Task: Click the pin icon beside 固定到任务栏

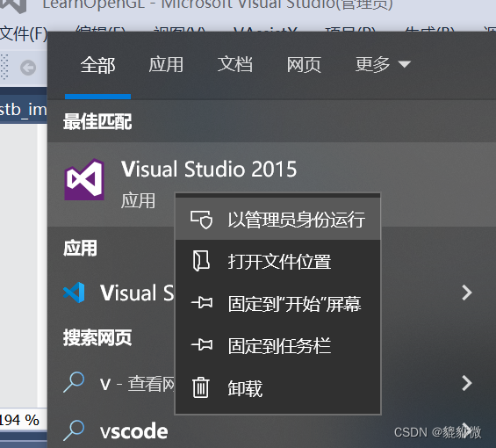Action: tap(202, 345)
